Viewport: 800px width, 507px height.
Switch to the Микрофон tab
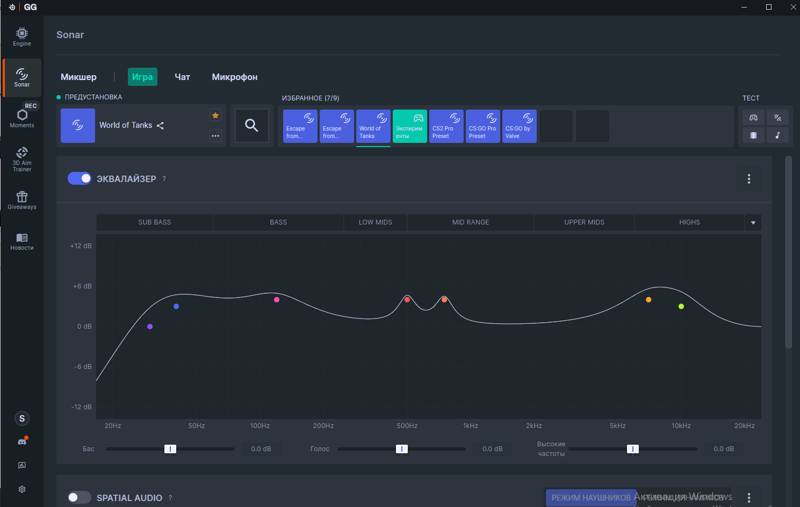point(235,77)
